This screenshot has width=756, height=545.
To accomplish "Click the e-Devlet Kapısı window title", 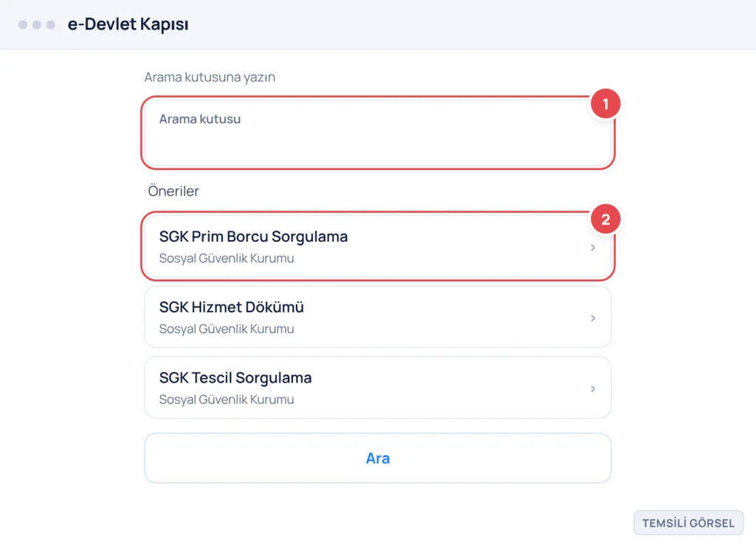I will [x=128, y=24].
